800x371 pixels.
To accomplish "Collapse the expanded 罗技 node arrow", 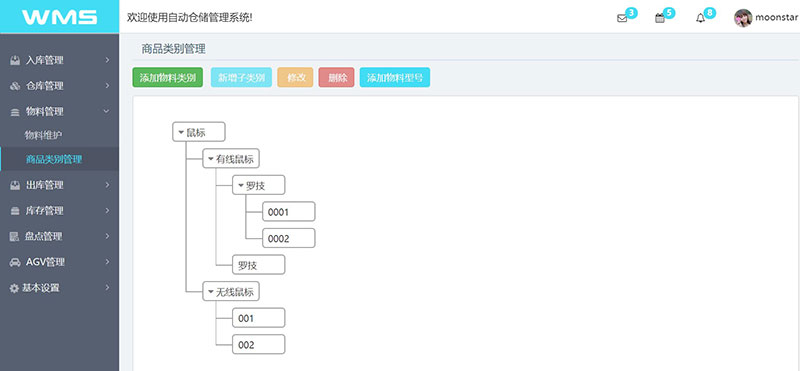I will [241, 185].
